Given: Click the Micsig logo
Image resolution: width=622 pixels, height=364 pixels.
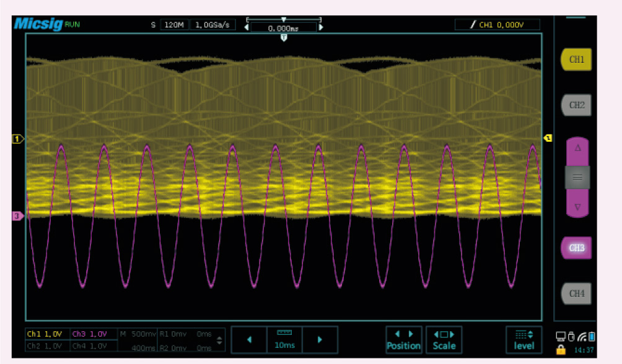Looking at the screenshot, I should tap(37, 24).
